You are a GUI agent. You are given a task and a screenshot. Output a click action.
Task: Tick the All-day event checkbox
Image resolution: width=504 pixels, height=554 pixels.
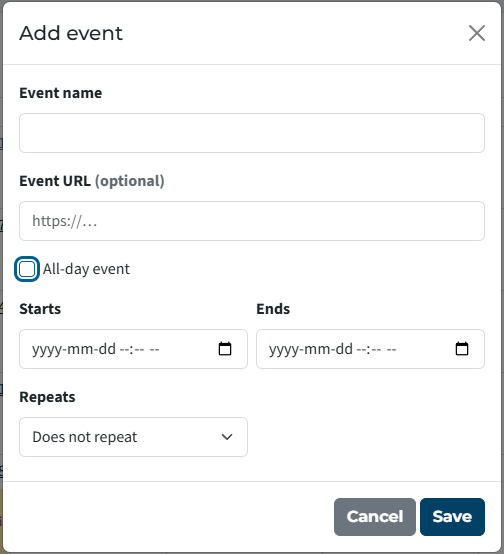(27, 269)
